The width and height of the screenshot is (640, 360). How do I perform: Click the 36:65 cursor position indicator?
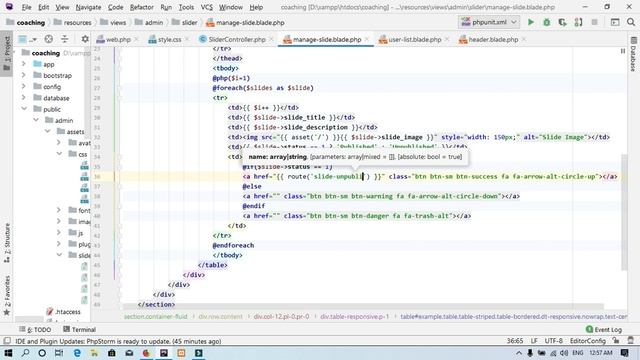pos(515,341)
